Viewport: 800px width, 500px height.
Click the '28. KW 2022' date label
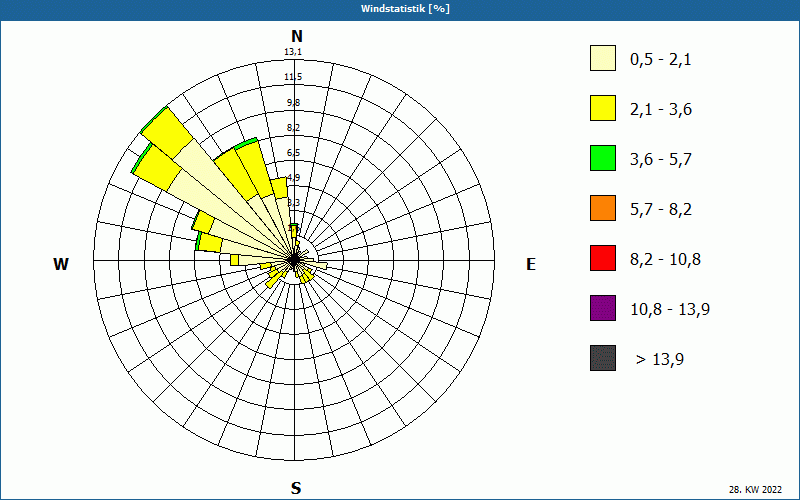(755, 490)
